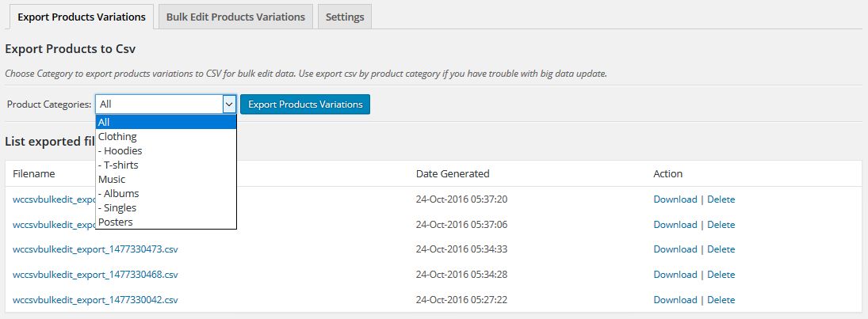Delete the export generated at 05:37:06
Viewport: 868px width, 319px height.
click(x=721, y=225)
